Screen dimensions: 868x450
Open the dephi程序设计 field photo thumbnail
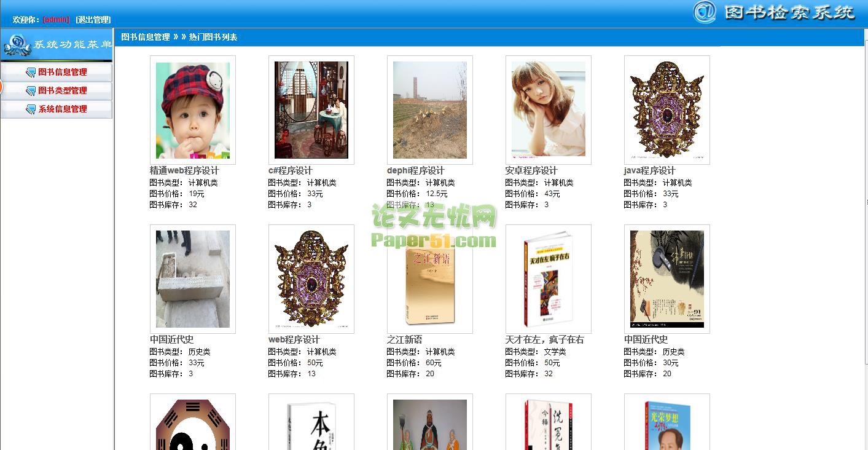(x=430, y=110)
